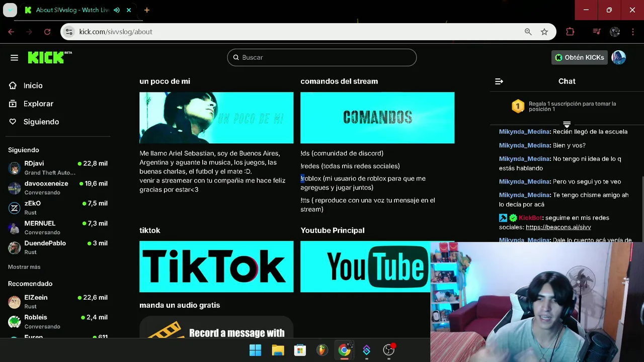644x362 pixels.
Task: Click the COMANDOS banner image
Action: 377,118
